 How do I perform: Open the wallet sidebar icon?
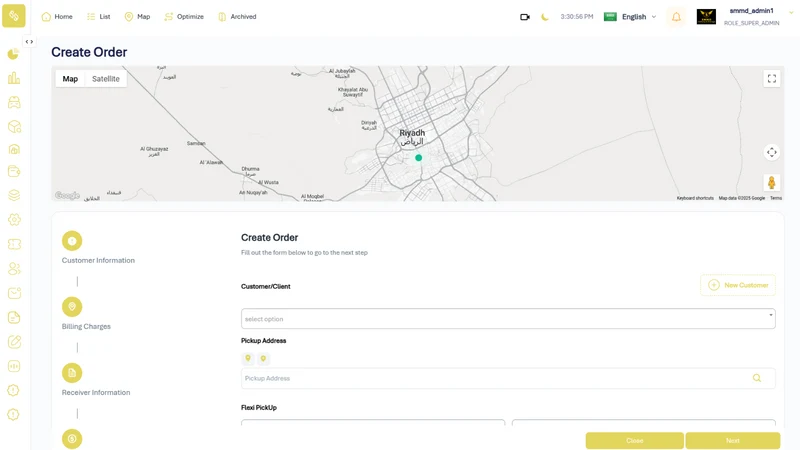[x=14, y=171]
